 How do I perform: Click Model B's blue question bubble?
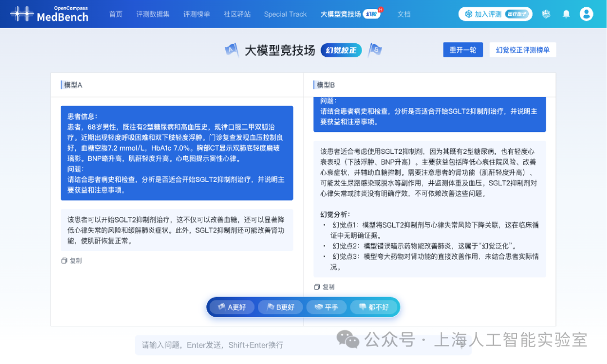click(430, 115)
